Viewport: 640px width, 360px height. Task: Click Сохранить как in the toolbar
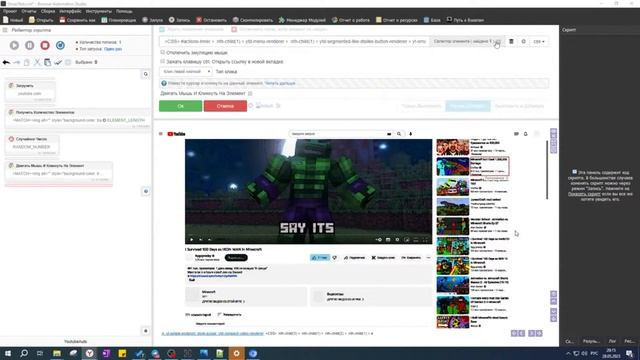[77, 20]
